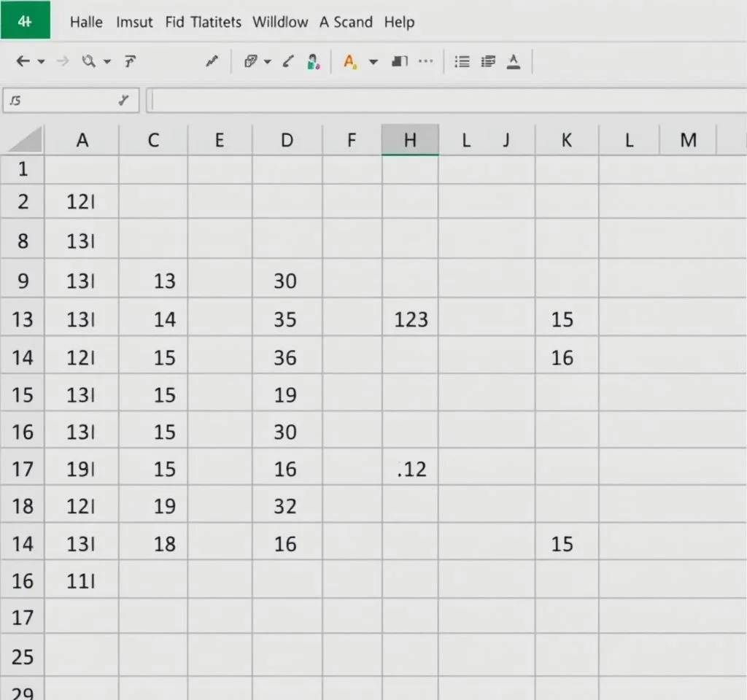Click the magnifier search icon

click(89, 62)
